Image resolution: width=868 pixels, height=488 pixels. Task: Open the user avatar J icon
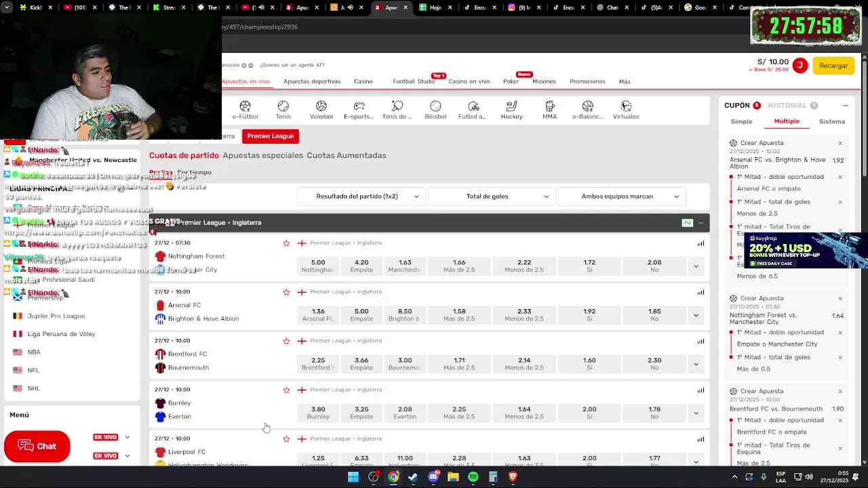point(800,65)
